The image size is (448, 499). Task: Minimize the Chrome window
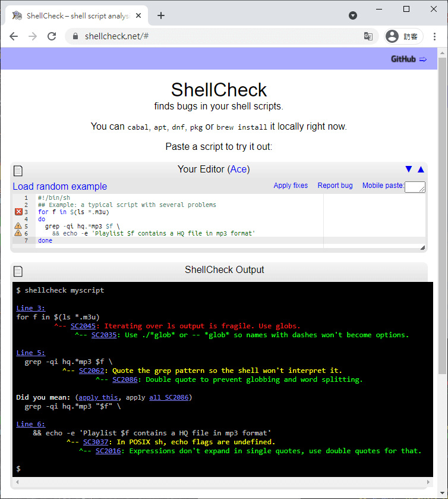pos(379,10)
